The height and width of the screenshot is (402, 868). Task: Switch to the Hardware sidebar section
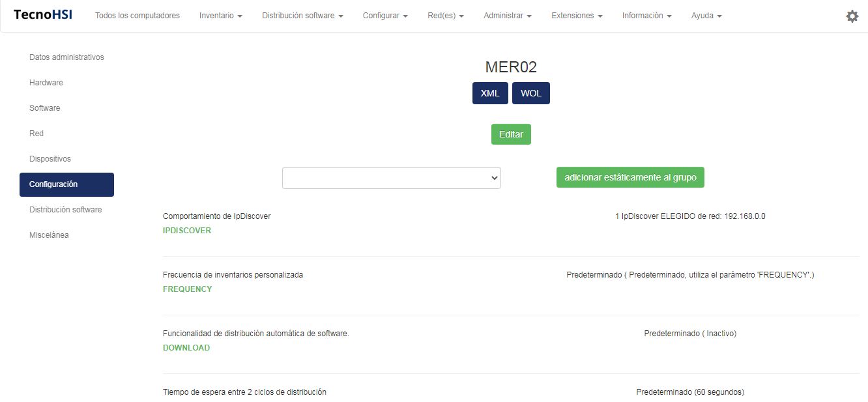click(46, 83)
